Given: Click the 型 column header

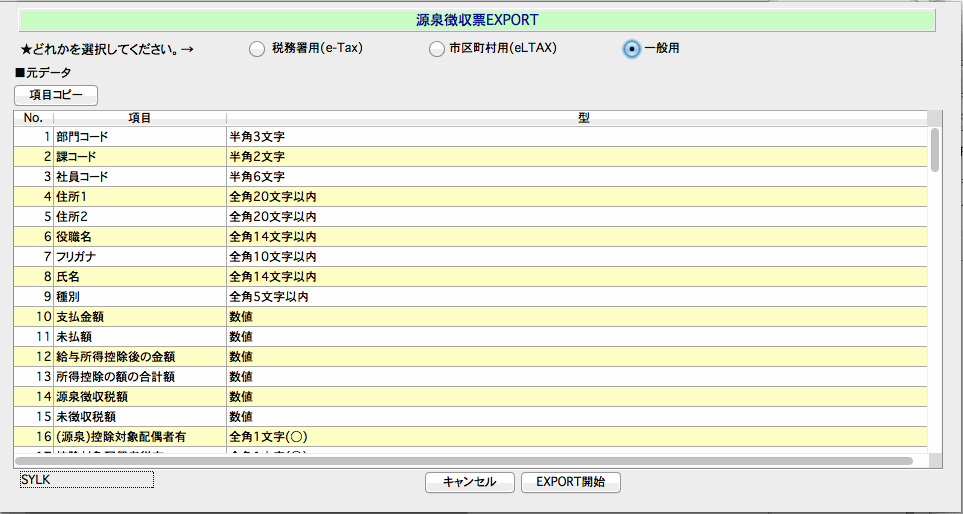Looking at the screenshot, I should (583, 118).
